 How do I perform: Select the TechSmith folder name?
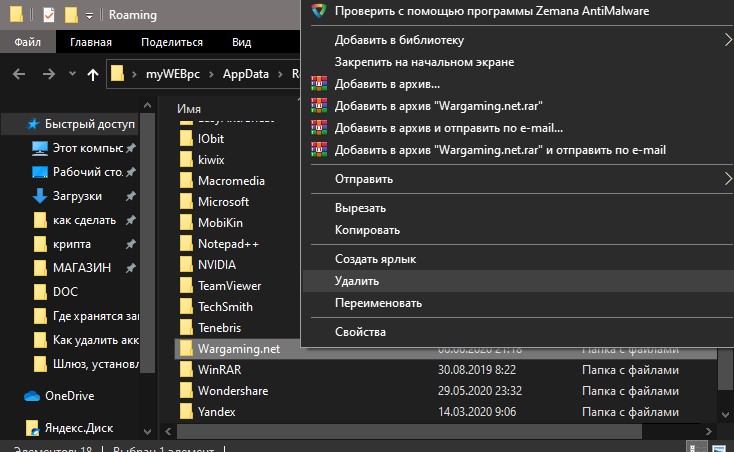[225, 306]
